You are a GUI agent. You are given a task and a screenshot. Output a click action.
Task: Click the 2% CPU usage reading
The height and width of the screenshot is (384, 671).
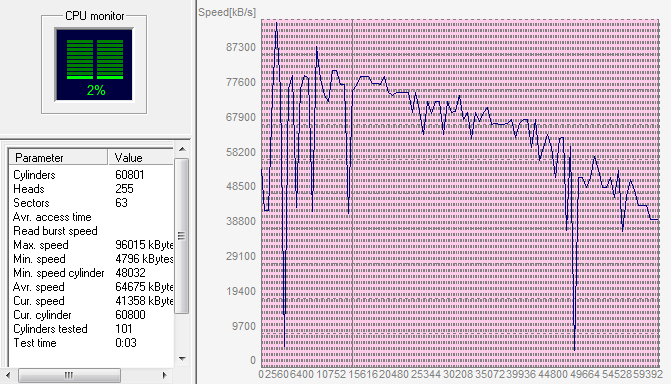[96, 90]
